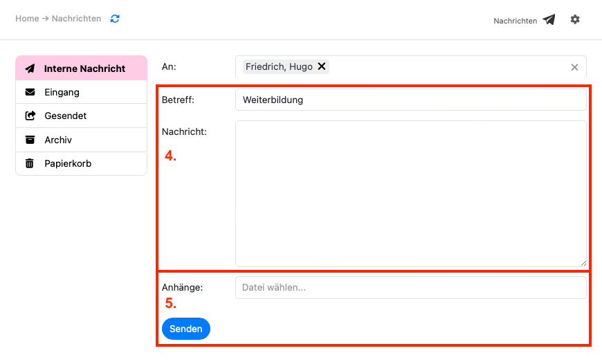
Task: Click the resize handle of the message box
Action: point(583,263)
